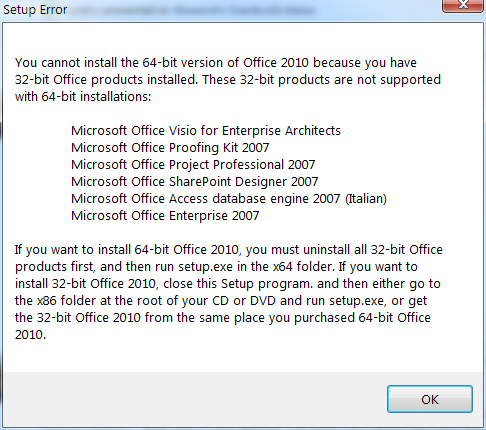Click the word "(Italian)" in the product list
This screenshot has height=430, width=486.
tap(366, 199)
